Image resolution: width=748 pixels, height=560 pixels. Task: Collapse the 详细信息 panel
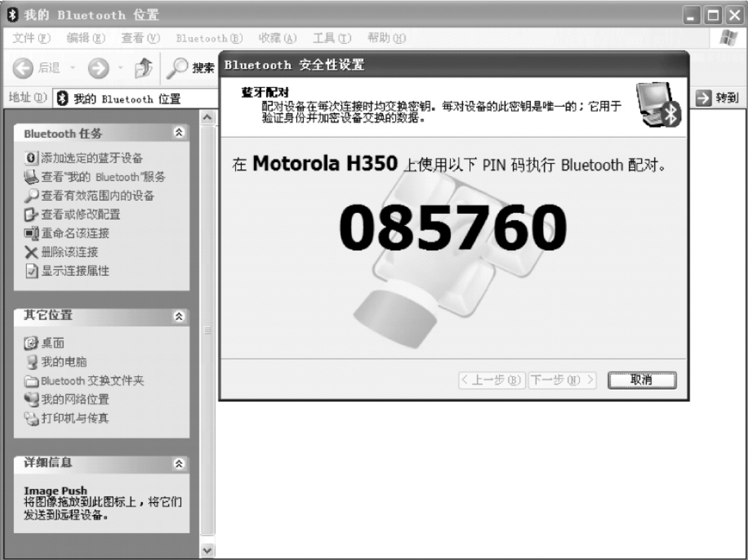[x=179, y=464]
